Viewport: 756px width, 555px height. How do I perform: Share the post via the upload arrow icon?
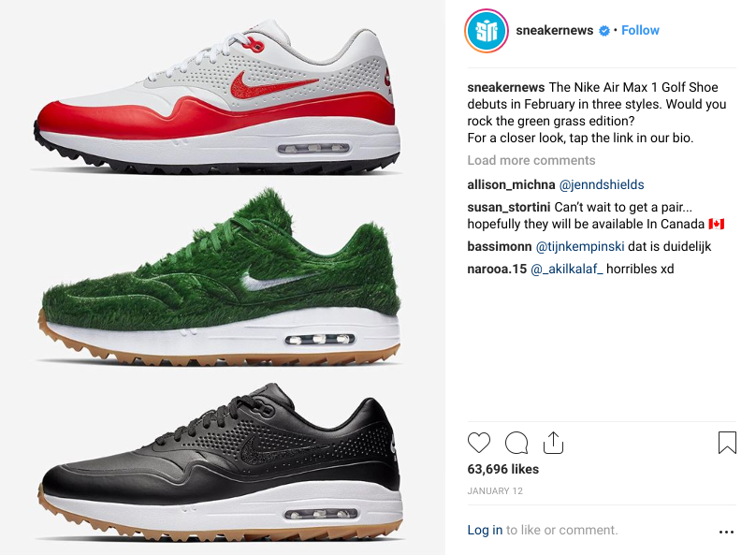[x=553, y=442]
